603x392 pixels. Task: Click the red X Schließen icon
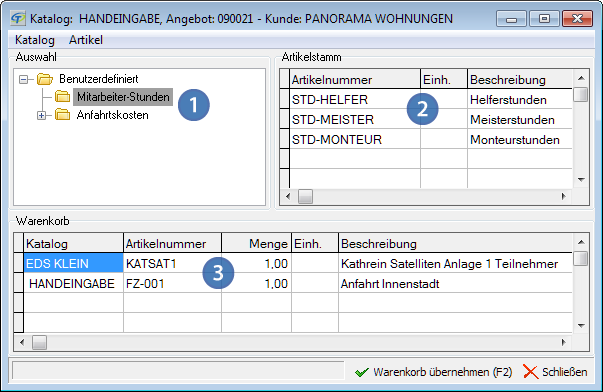coord(530,372)
